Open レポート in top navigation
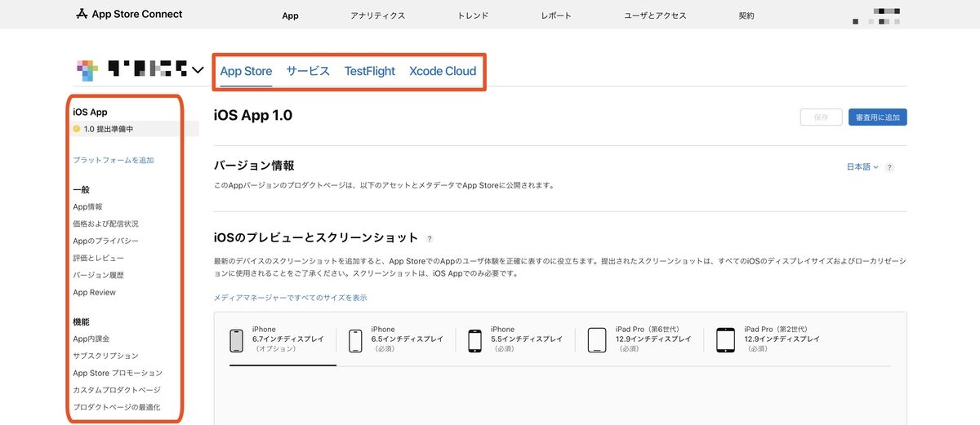Screen dimensions: 980x425 556,15
